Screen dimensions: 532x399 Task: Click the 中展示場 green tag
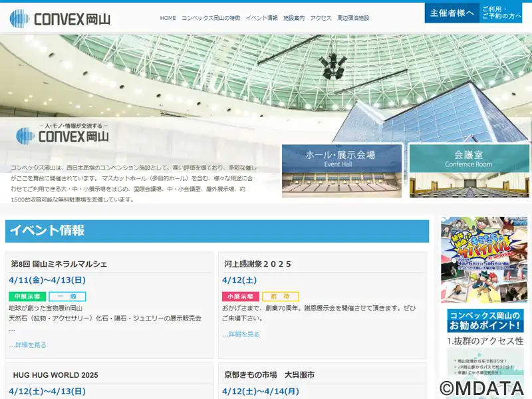click(27, 297)
